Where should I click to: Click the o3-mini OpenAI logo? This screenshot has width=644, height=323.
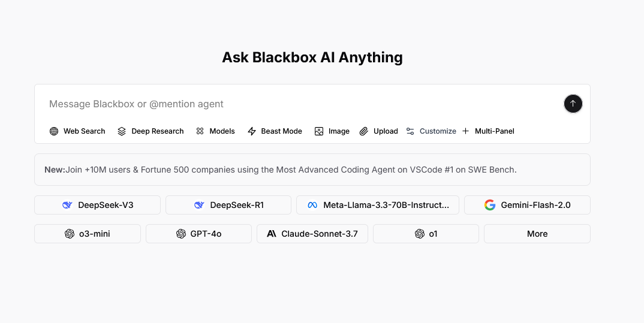pos(70,234)
